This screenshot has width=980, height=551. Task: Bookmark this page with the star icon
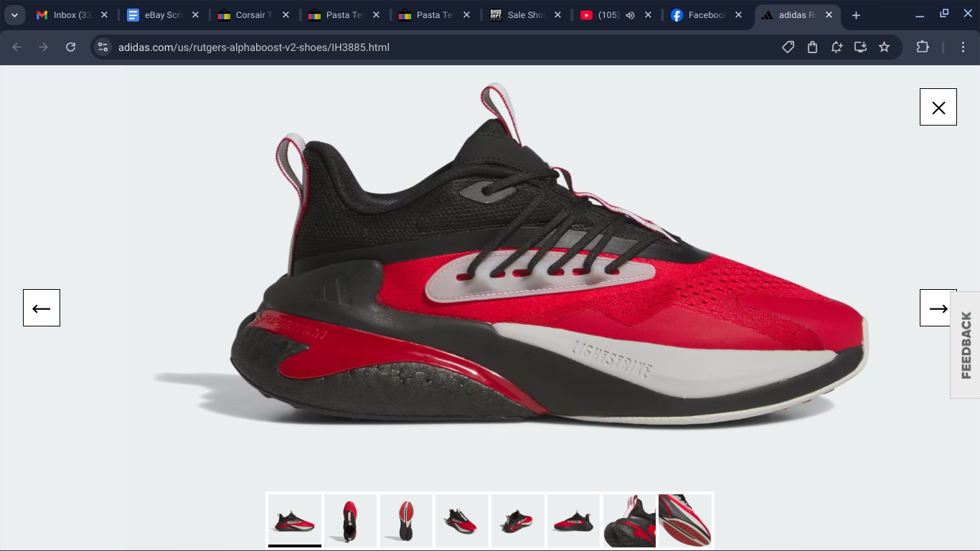884,47
